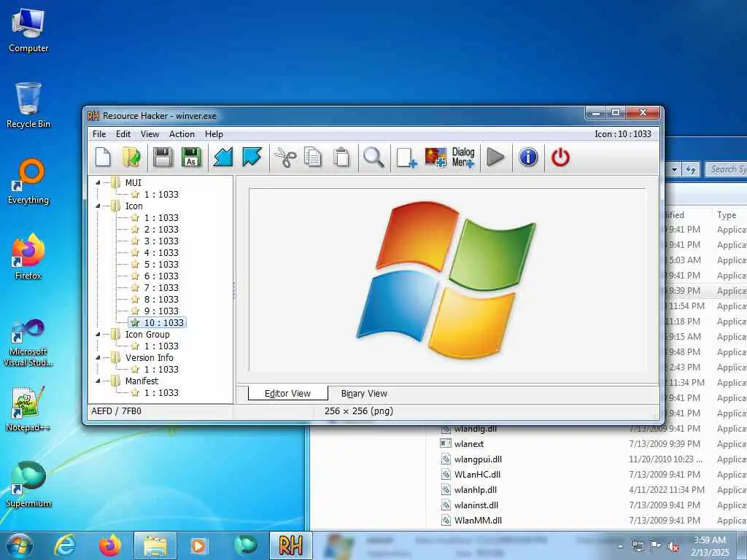Collapse the Manifest tree folder
Screen dimensions: 747x560
98,381
